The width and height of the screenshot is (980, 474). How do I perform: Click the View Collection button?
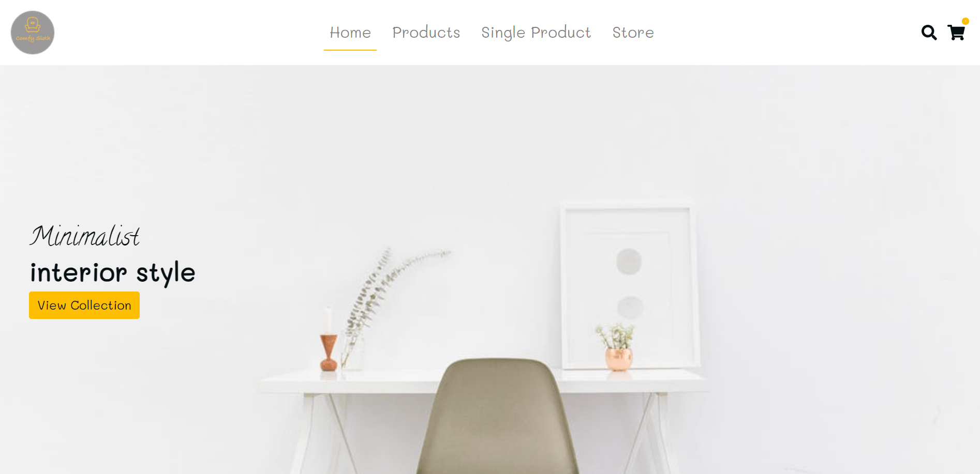pyautogui.click(x=84, y=305)
